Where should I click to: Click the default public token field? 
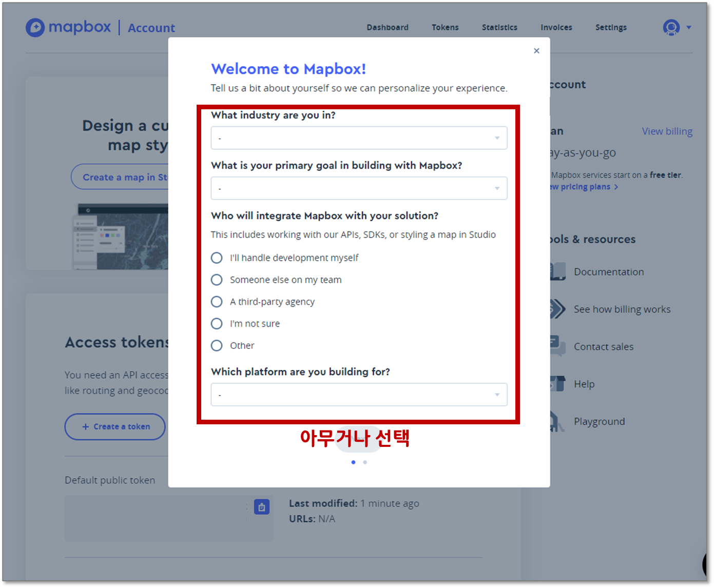169,518
